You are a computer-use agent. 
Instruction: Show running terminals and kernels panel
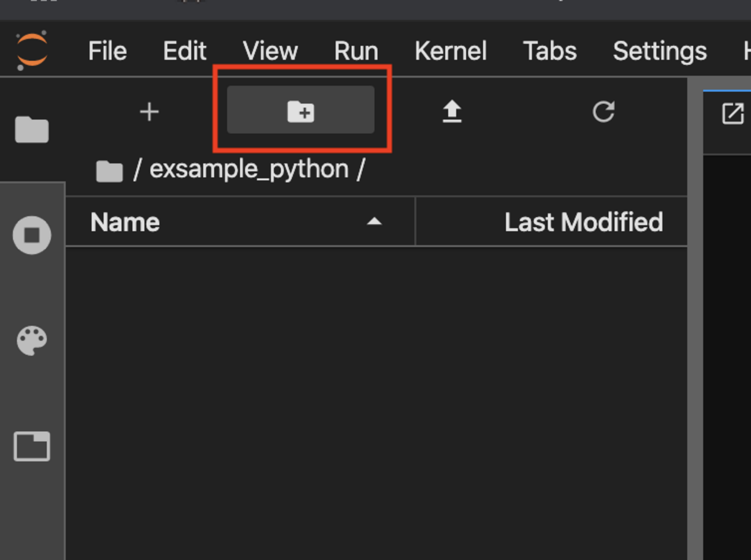click(32, 235)
